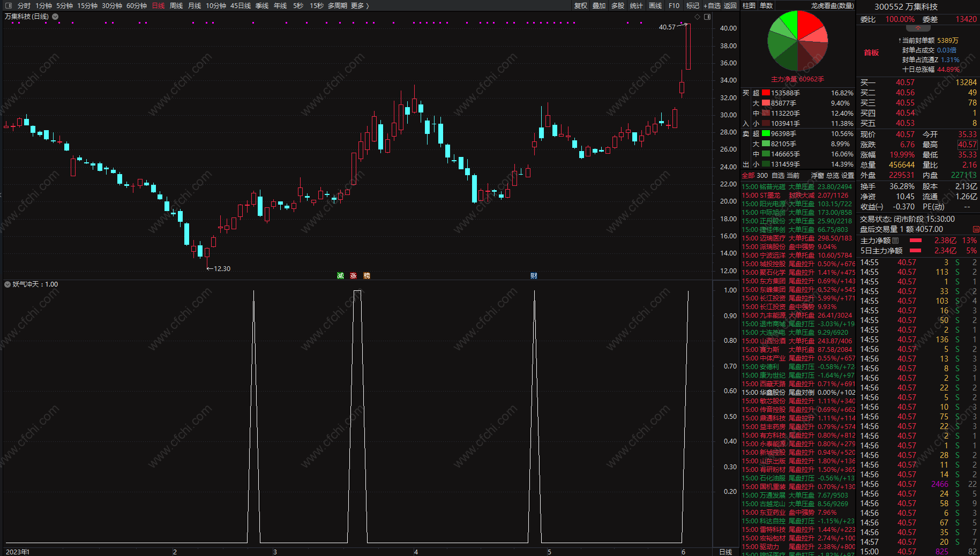Toggle the right panel icon above the price axis
980x556 pixels.
(707, 17)
